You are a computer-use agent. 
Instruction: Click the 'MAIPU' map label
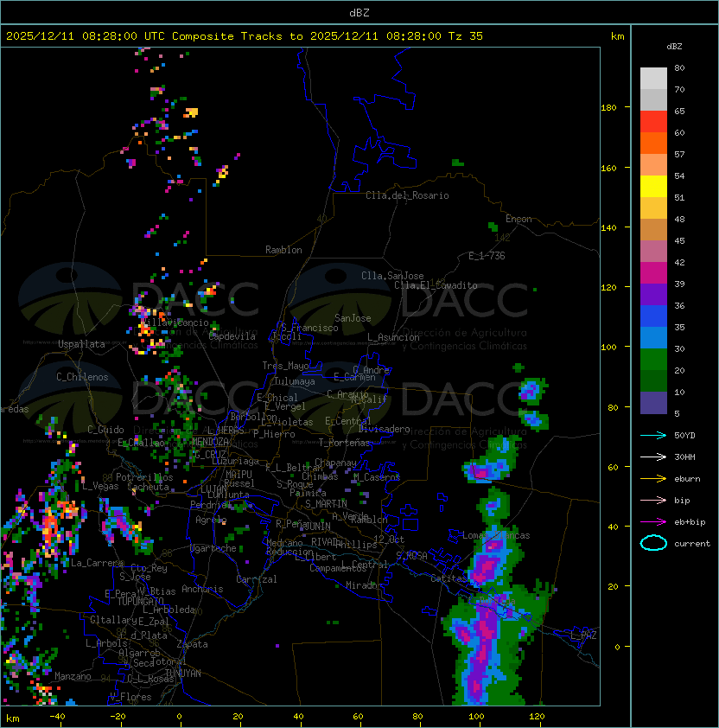pos(239,475)
